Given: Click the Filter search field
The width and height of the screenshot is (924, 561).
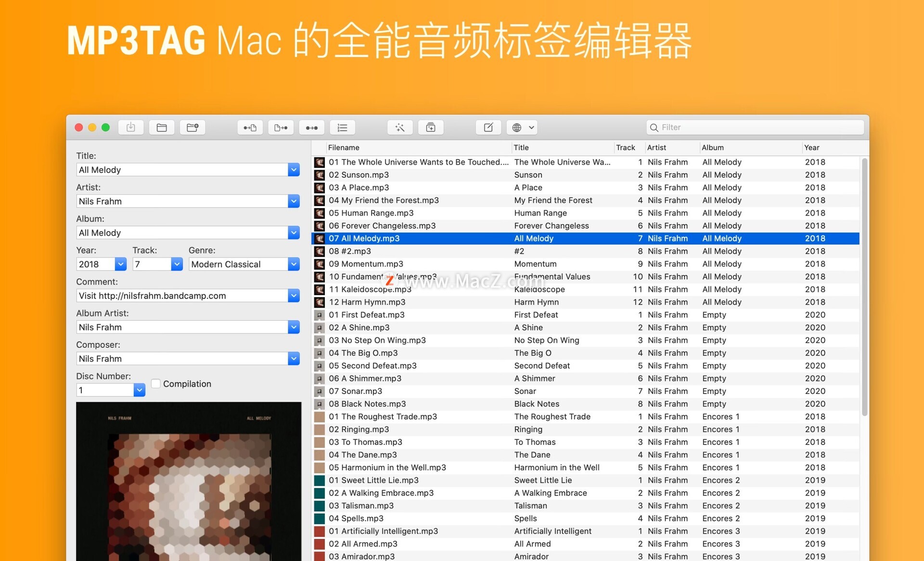Looking at the screenshot, I should click(x=755, y=128).
